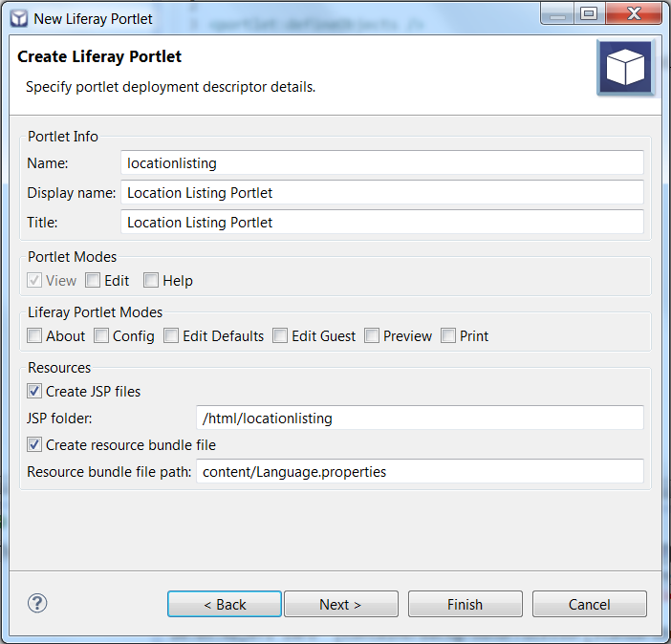Click the 'Portlet Info' group label
The height and width of the screenshot is (644, 671).
point(63,137)
